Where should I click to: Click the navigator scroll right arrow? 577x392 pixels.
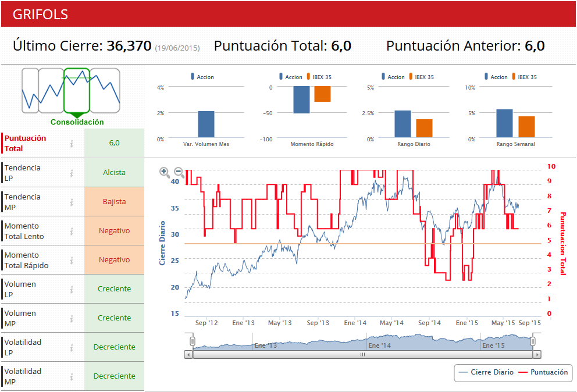[x=537, y=354]
